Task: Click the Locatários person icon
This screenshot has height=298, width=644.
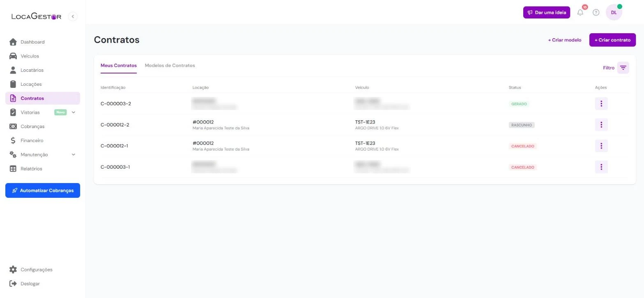Action: [x=13, y=70]
